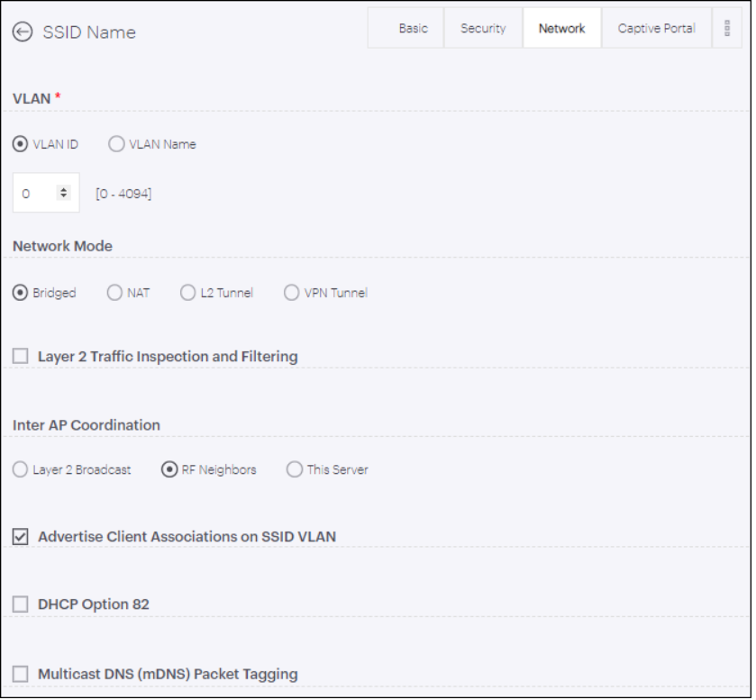Click the VLAN ID stepper up arrow

pyautogui.click(x=62, y=187)
